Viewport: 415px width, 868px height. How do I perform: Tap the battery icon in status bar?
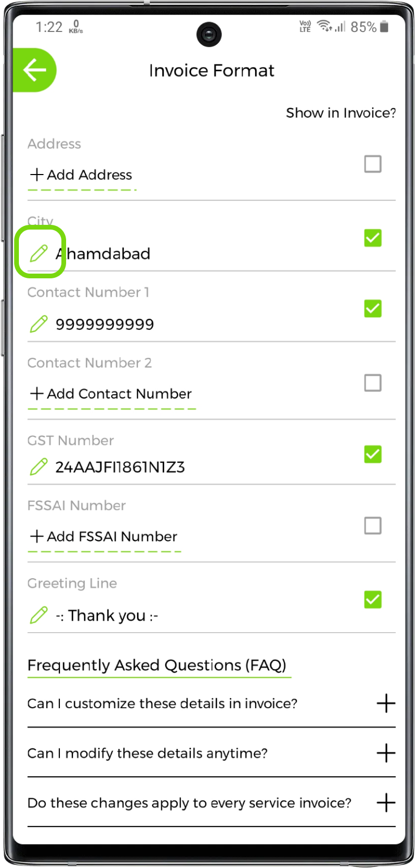385,26
